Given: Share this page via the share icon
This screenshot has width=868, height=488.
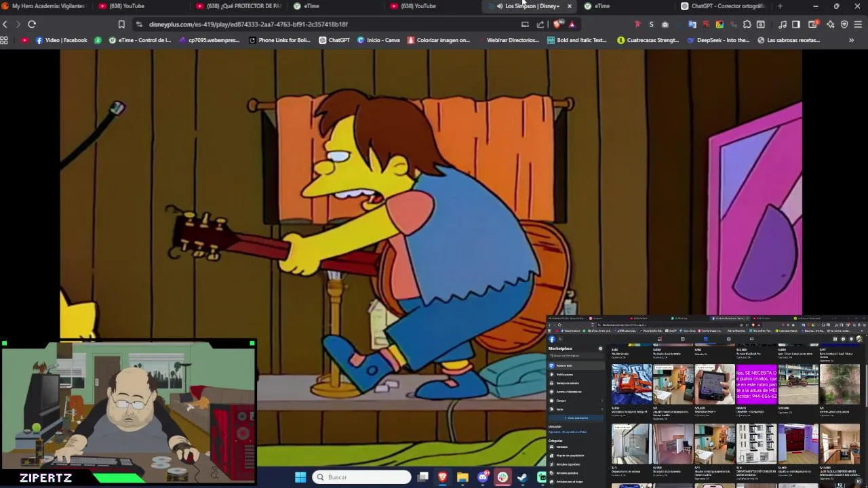Looking at the screenshot, I should [540, 24].
